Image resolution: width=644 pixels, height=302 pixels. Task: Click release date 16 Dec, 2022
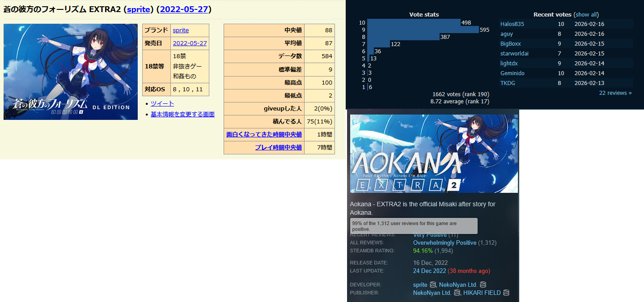(430, 263)
